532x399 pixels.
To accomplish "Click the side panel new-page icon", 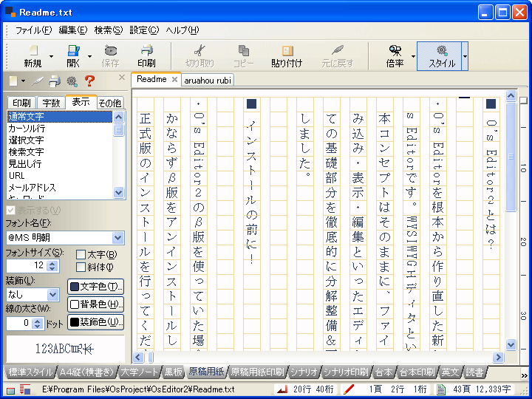I will click(x=13, y=81).
